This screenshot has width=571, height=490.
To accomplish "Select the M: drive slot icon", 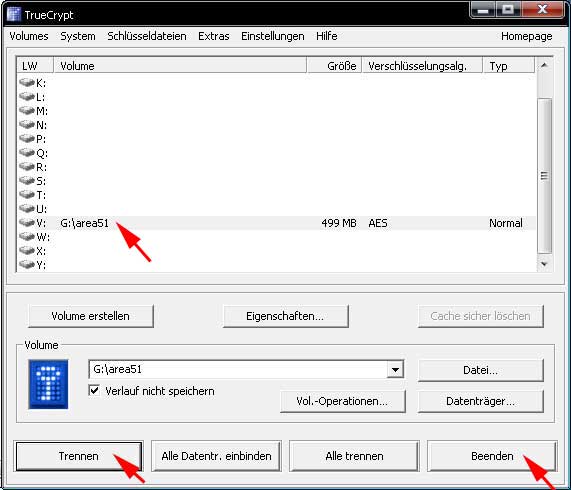I will pos(27,110).
